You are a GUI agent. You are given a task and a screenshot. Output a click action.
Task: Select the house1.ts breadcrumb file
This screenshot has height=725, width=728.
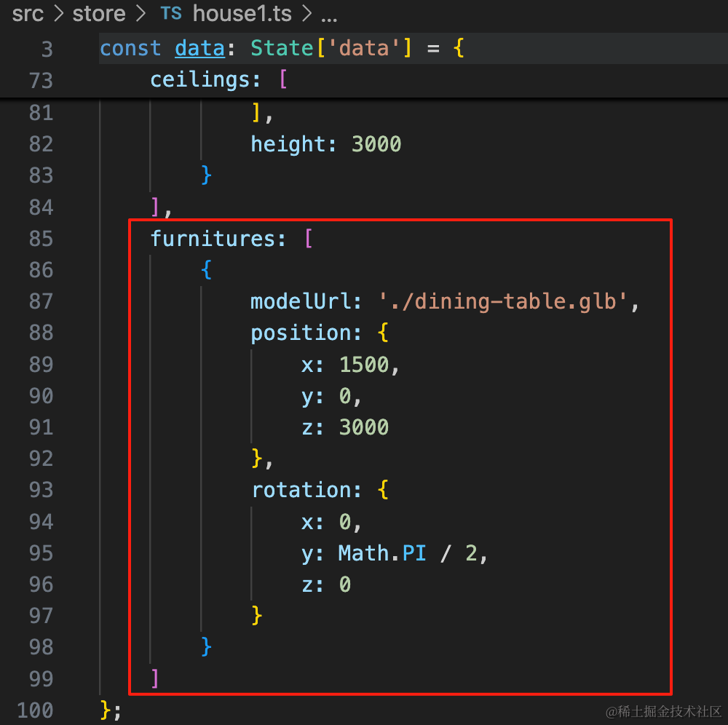click(x=242, y=13)
